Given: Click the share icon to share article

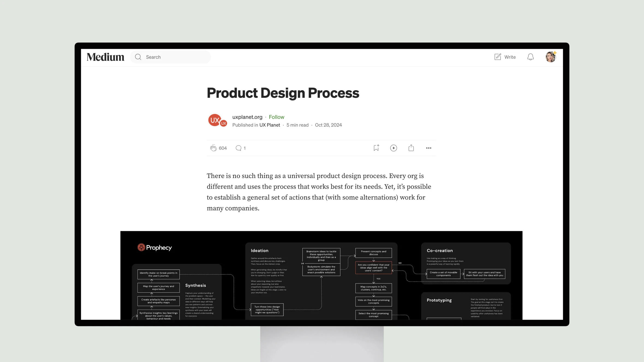Looking at the screenshot, I should point(411,148).
